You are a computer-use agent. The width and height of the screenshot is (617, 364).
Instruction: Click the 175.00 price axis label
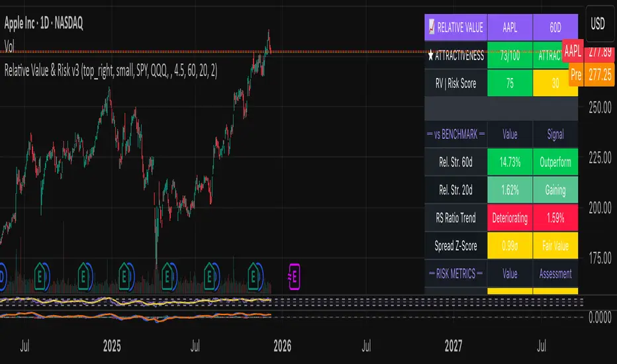point(600,258)
